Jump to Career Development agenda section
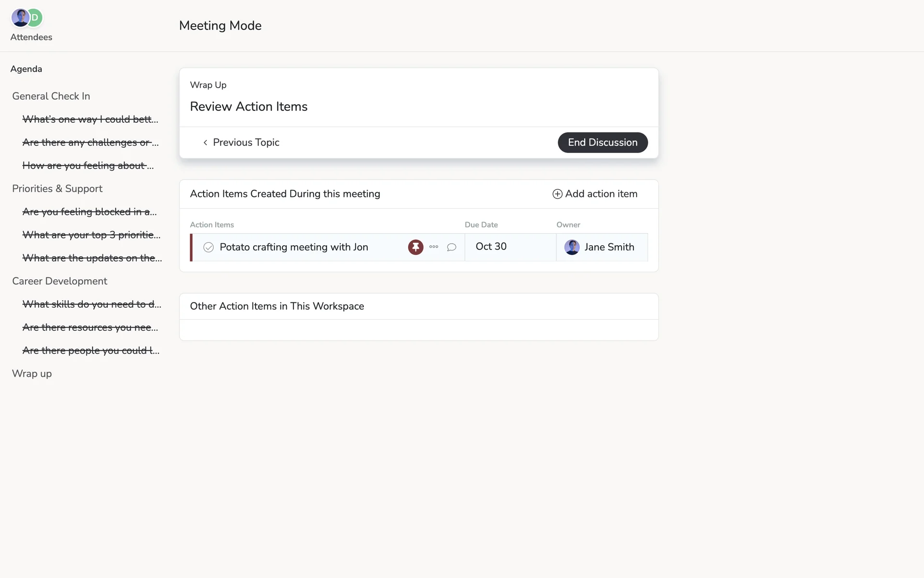Screen dimensions: 924x578 [x=60, y=281]
